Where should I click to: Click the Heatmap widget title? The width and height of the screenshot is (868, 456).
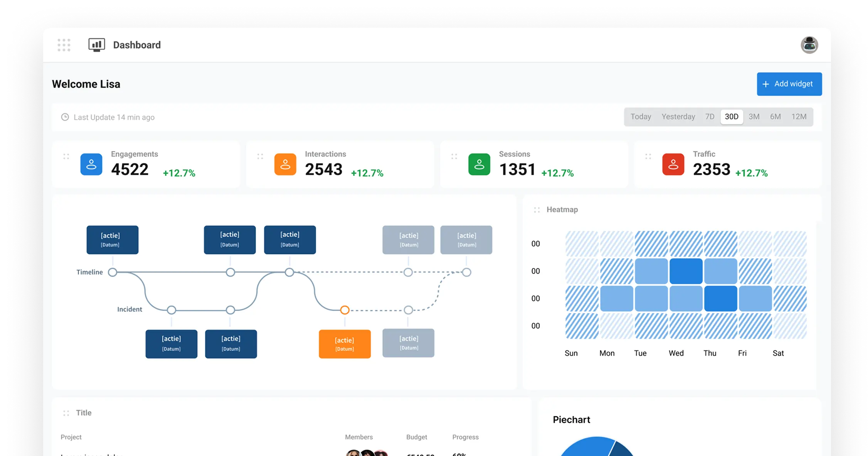point(562,210)
